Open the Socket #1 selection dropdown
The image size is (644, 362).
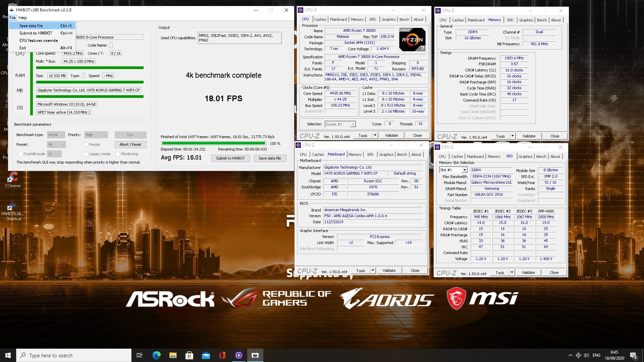(340, 124)
